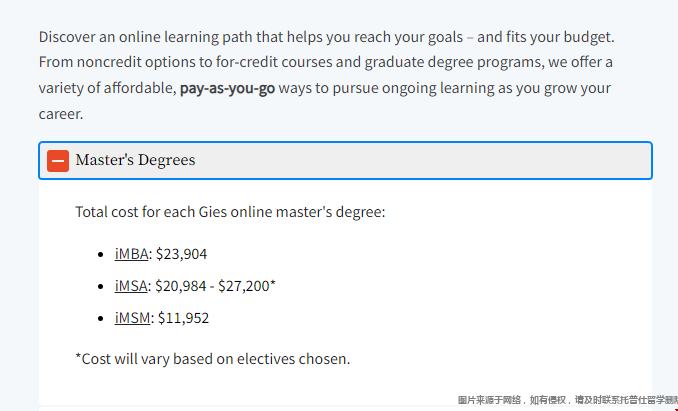The image size is (678, 411).
Task: Click the 'Cost will vary' footnote
Action: 213,359
